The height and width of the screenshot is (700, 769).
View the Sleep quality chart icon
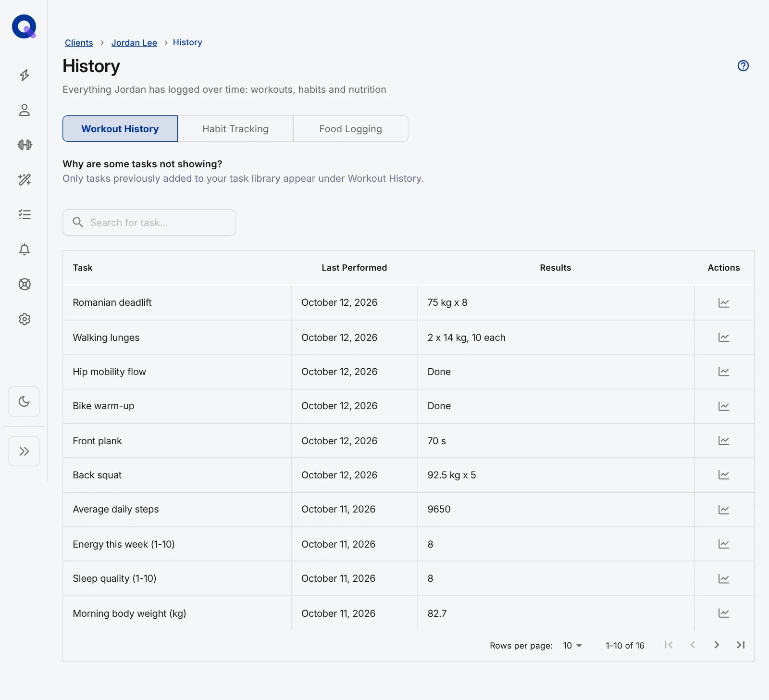click(x=724, y=579)
